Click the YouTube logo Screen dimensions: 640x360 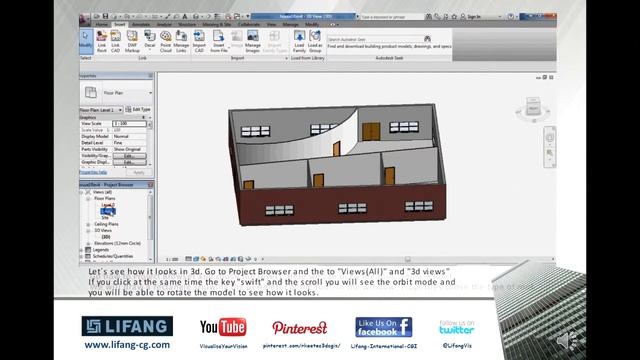click(223, 327)
